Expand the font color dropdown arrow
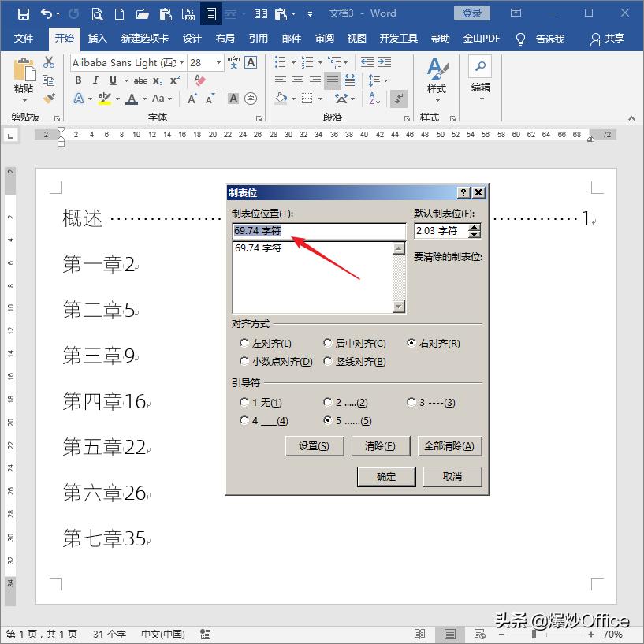The height and width of the screenshot is (644, 644). tap(143, 98)
